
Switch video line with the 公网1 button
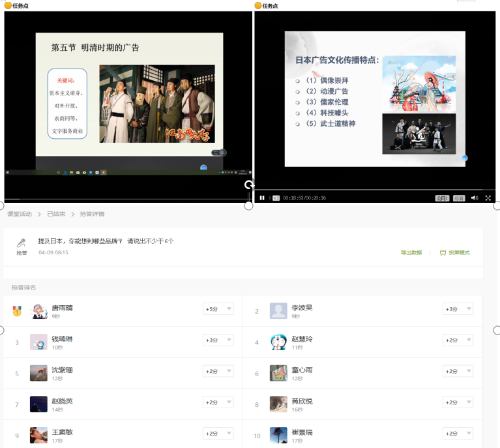pyautogui.click(x=442, y=198)
